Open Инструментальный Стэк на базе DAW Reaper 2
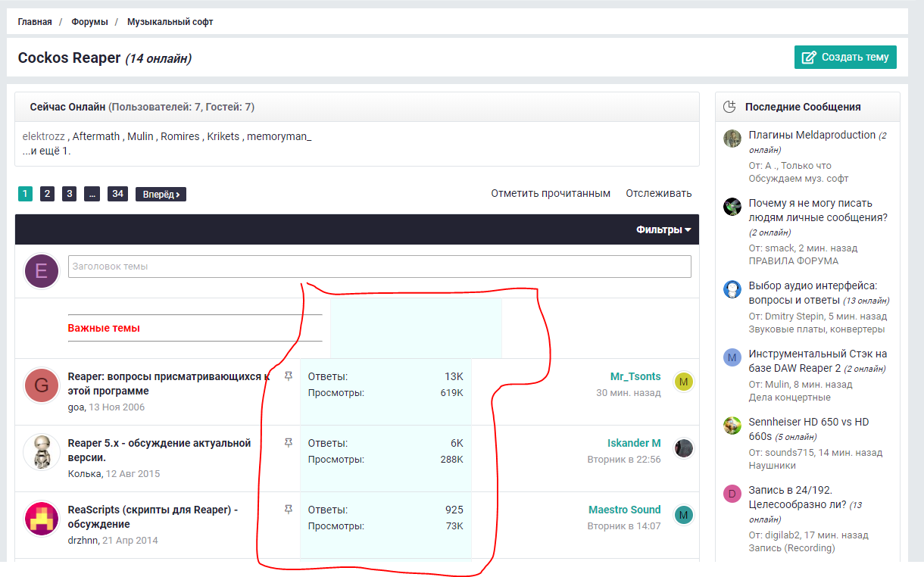 click(818, 361)
